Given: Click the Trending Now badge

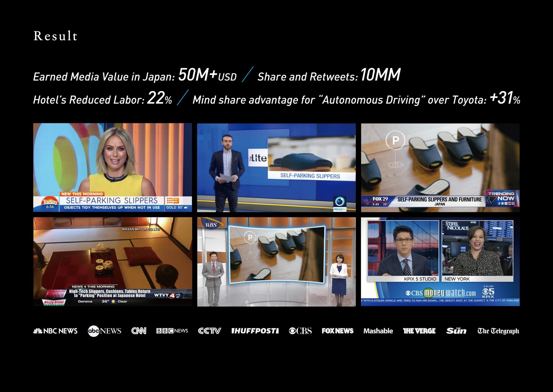Looking at the screenshot, I should click(x=502, y=198).
